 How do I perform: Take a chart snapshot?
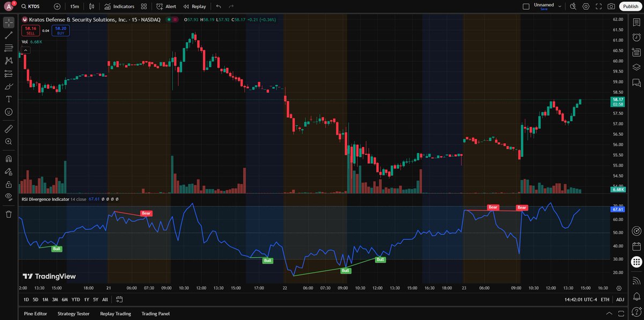tap(611, 6)
